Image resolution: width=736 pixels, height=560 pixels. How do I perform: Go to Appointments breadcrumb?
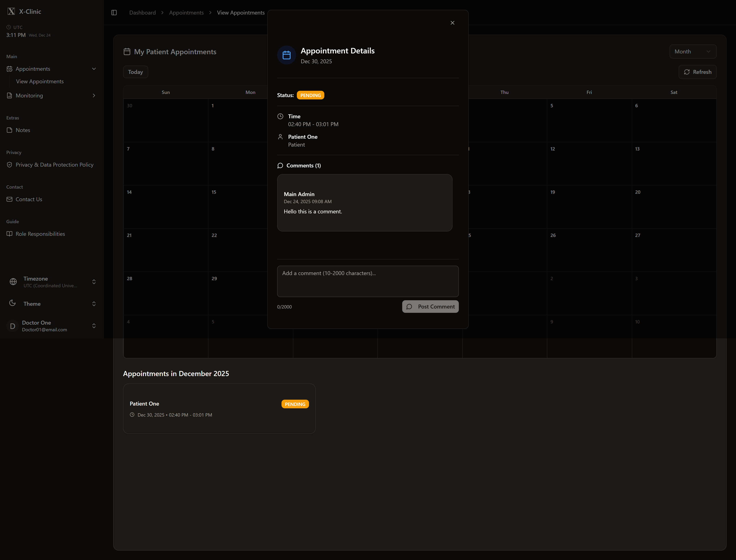click(186, 13)
